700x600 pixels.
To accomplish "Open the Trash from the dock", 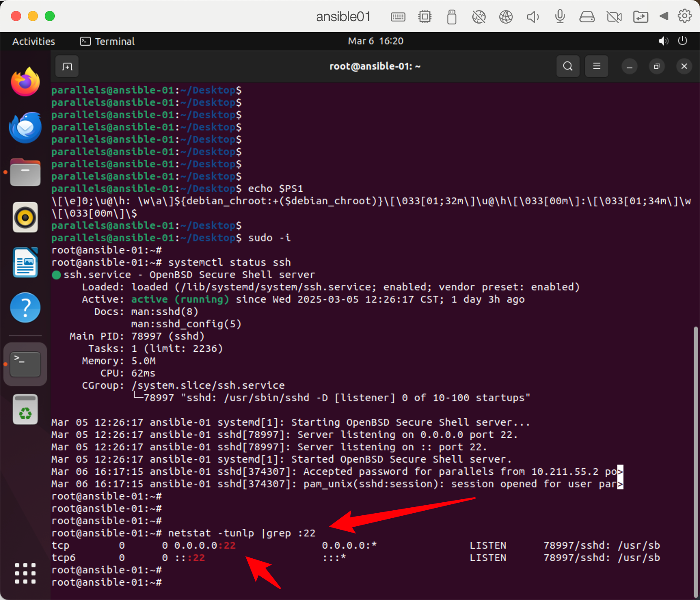I will click(25, 410).
